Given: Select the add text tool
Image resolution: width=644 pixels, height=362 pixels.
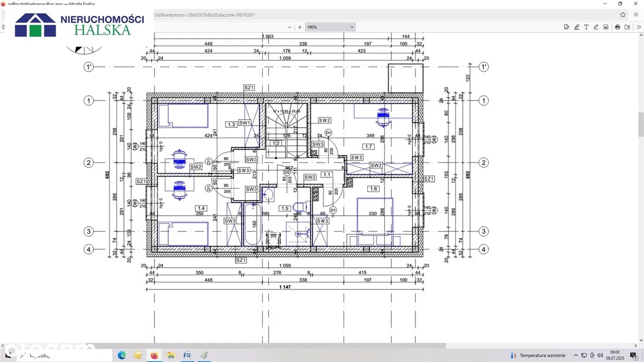Looking at the screenshot, I should [x=586, y=27].
